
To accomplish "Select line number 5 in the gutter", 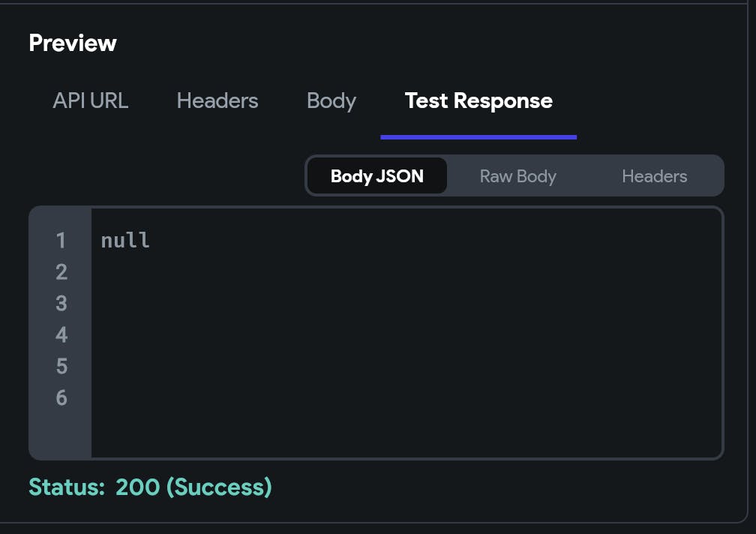I will [61, 367].
